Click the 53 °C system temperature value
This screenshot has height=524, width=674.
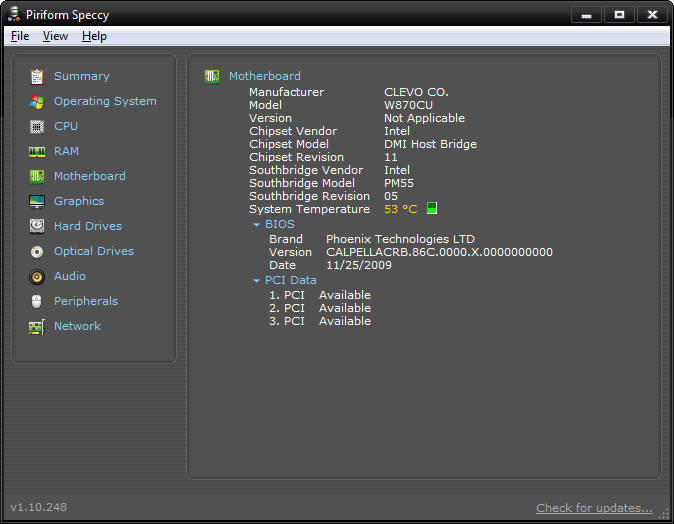pos(401,209)
